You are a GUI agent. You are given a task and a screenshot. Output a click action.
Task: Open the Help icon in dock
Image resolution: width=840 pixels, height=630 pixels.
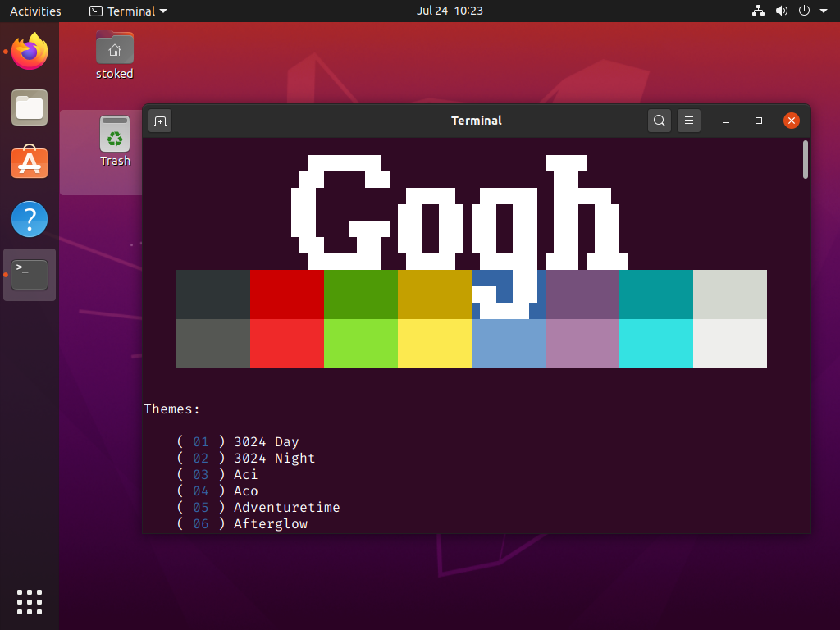[30, 219]
